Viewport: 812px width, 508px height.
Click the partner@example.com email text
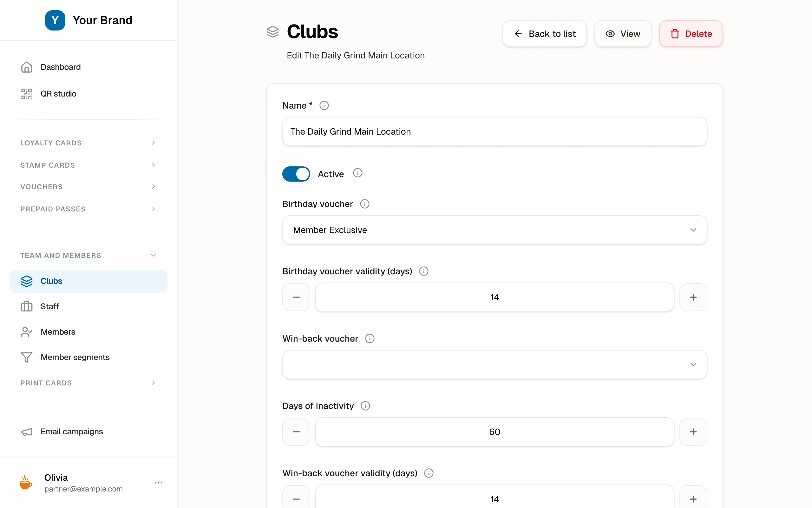pyautogui.click(x=83, y=489)
